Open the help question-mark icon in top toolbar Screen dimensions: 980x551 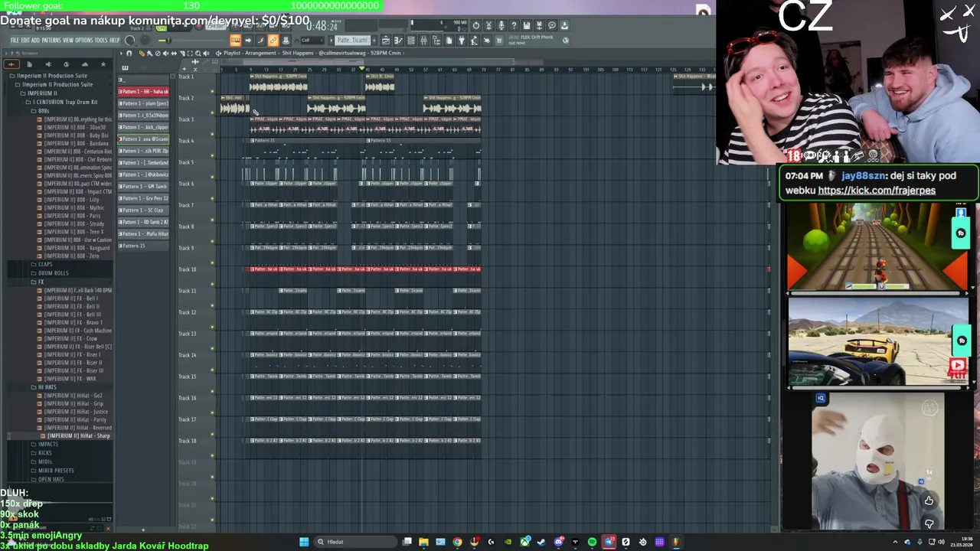pyautogui.click(x=514, y=25)
